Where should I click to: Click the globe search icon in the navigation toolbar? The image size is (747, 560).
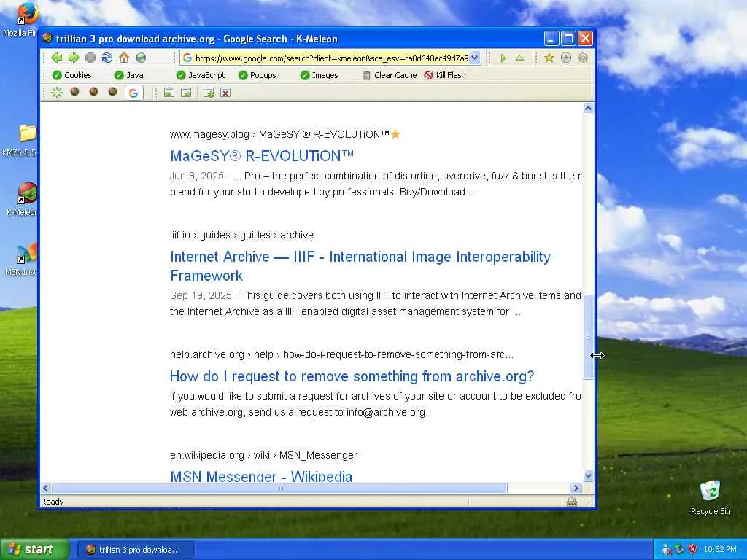click(141, 58)
